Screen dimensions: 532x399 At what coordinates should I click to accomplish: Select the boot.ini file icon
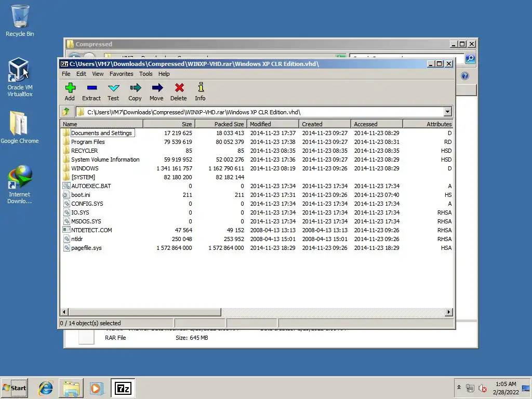(x=66, y=195)
